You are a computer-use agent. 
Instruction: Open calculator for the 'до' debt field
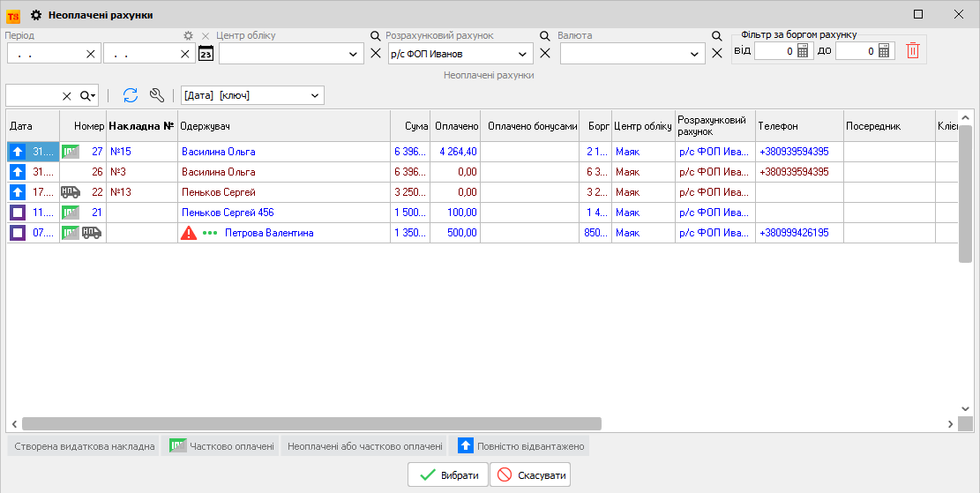885,51
